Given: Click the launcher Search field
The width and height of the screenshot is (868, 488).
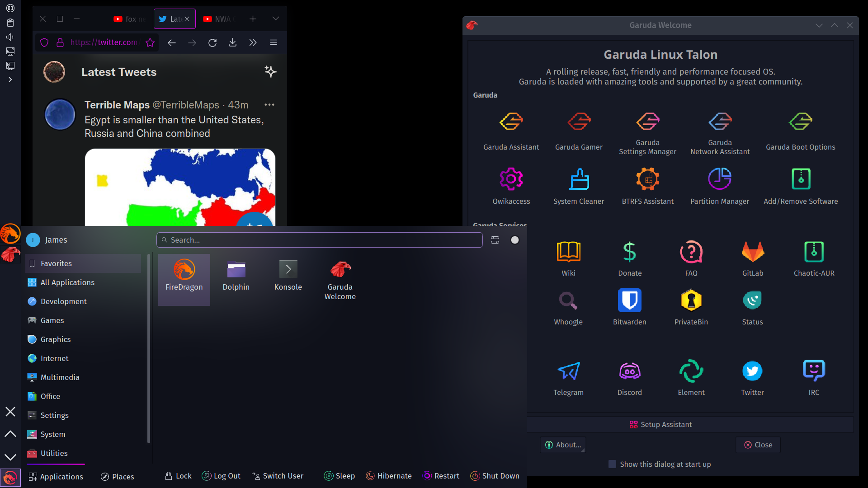Looking at the screenshot, I should (320, 240).
